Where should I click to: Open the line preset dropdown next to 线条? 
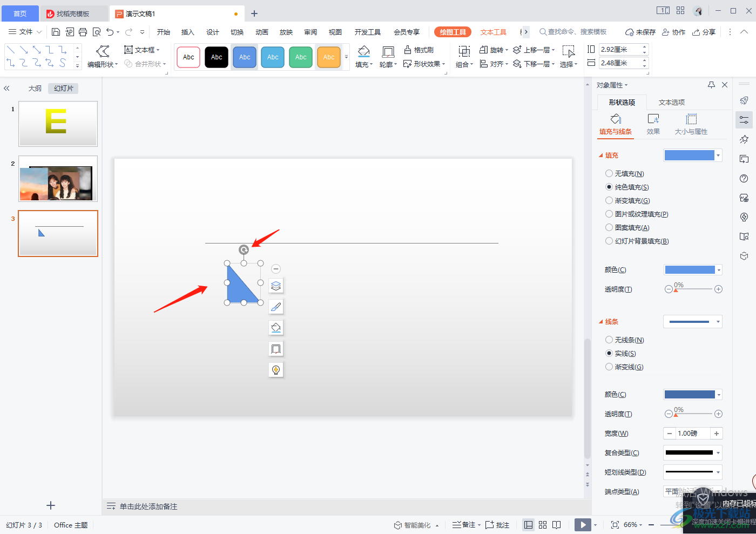point(692,322)
